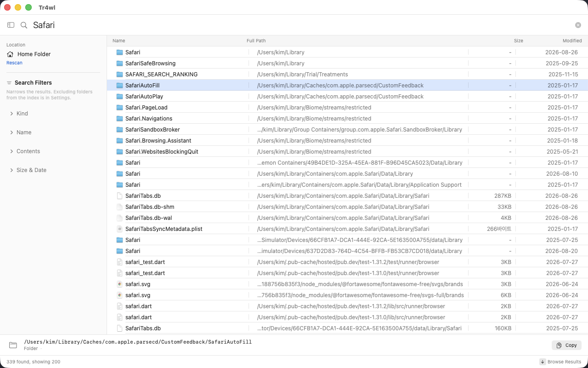The width and height of the screenshot is (588, 368).
Task: Click the folder icon of Safari.PageLoad
Action: coord(119,107)
